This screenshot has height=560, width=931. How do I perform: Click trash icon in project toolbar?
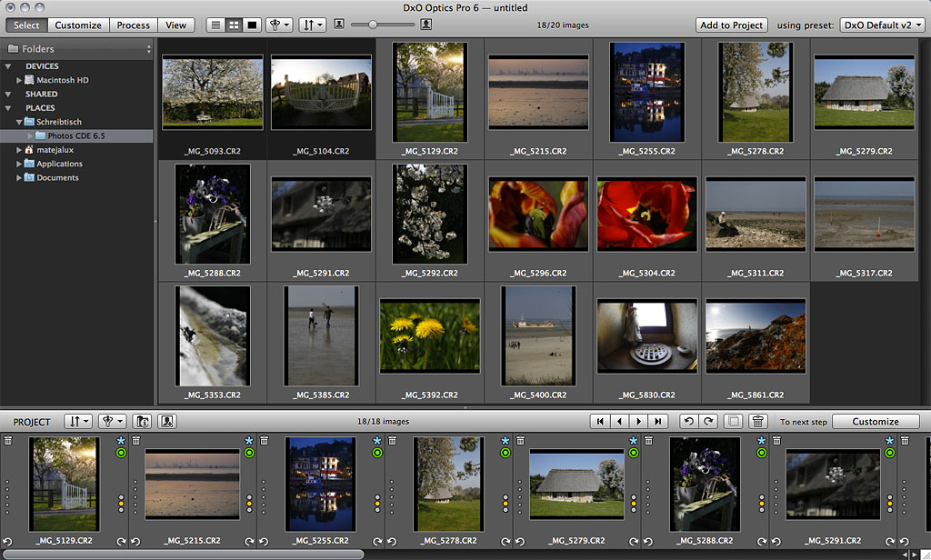(756, 422)
